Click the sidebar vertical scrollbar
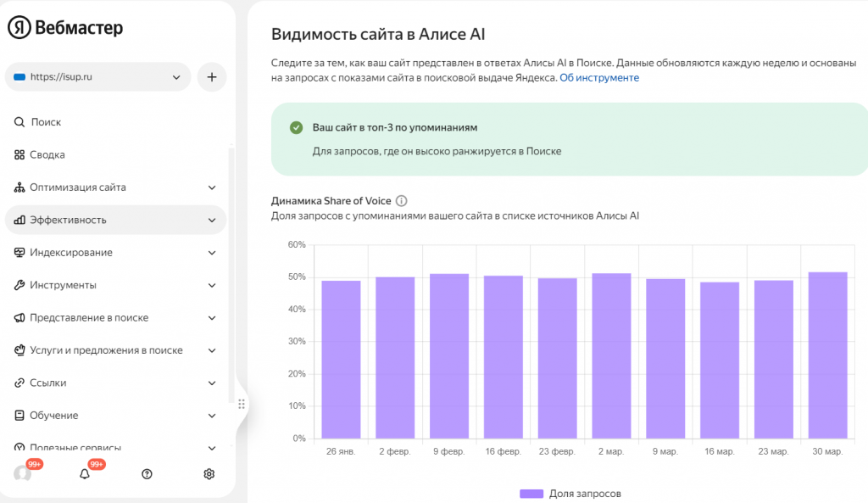868x503 pixels. coord(231,274)
